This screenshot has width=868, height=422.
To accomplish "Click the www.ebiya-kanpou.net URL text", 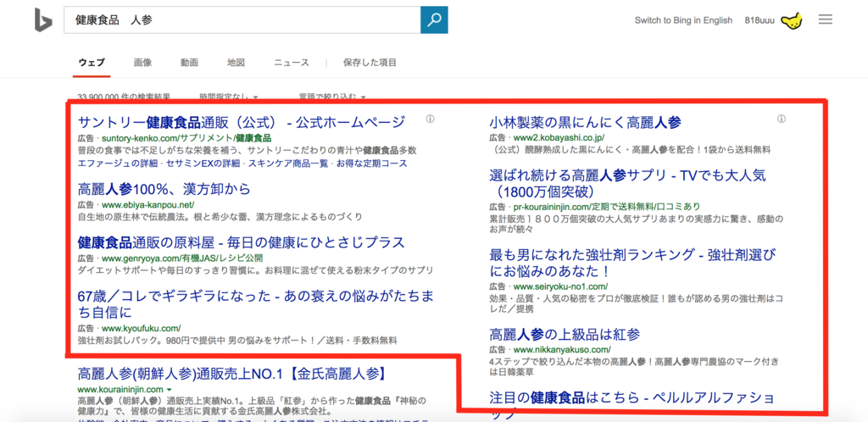I will 148,204.
